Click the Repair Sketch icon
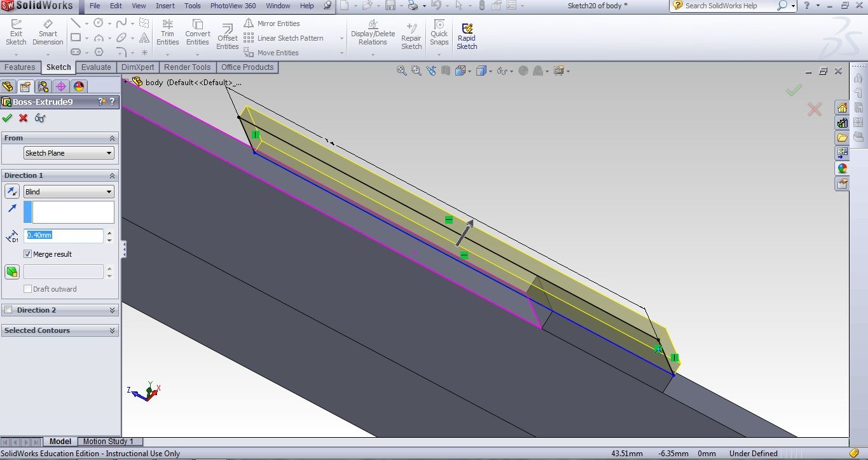The height and width of the screenshot is (460, 868). (x=411, y=36)
